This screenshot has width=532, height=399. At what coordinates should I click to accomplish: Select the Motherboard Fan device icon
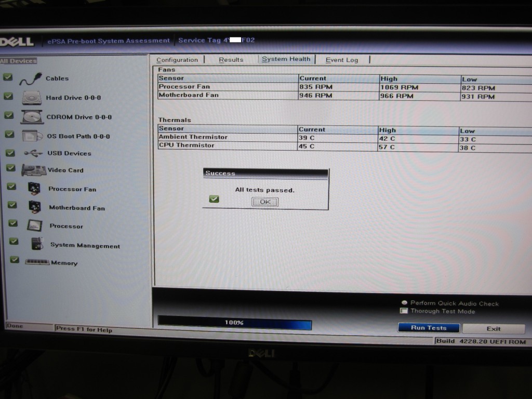click(x=35, y=207)
